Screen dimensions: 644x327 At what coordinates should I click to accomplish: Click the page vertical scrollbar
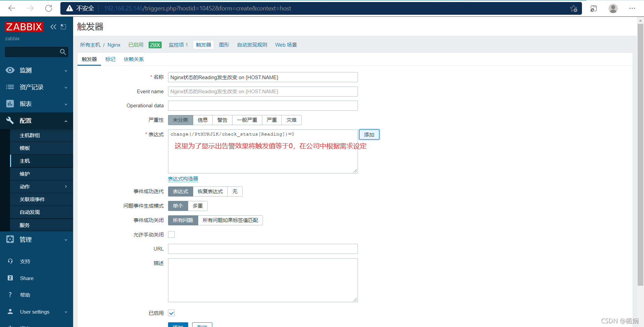tap(640, 154)
